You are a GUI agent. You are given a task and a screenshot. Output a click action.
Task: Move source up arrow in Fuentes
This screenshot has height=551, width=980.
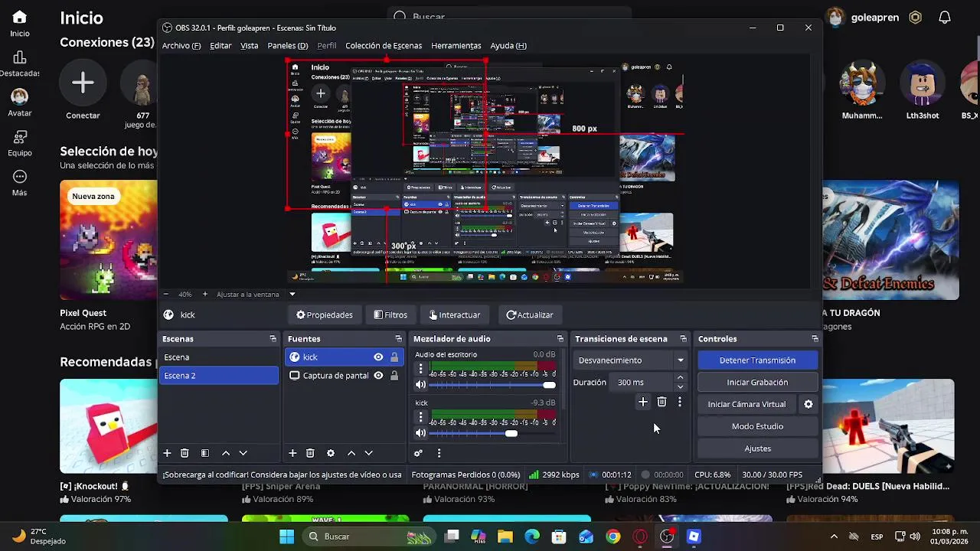click(351, 453)
